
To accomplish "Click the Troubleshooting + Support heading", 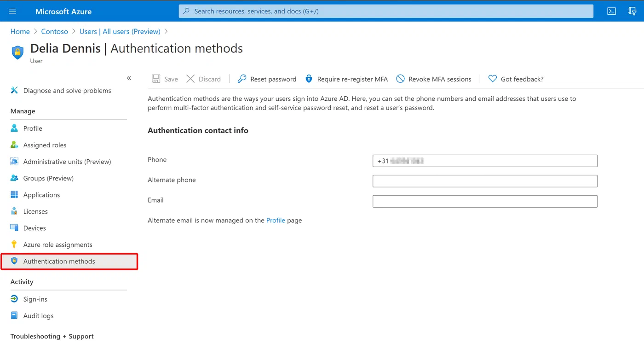I will (52, 336).
